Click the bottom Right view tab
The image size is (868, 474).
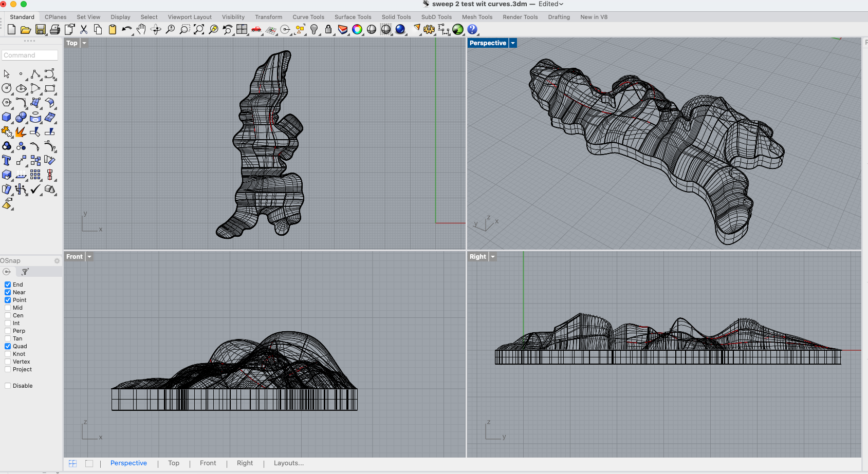point(245,463)
